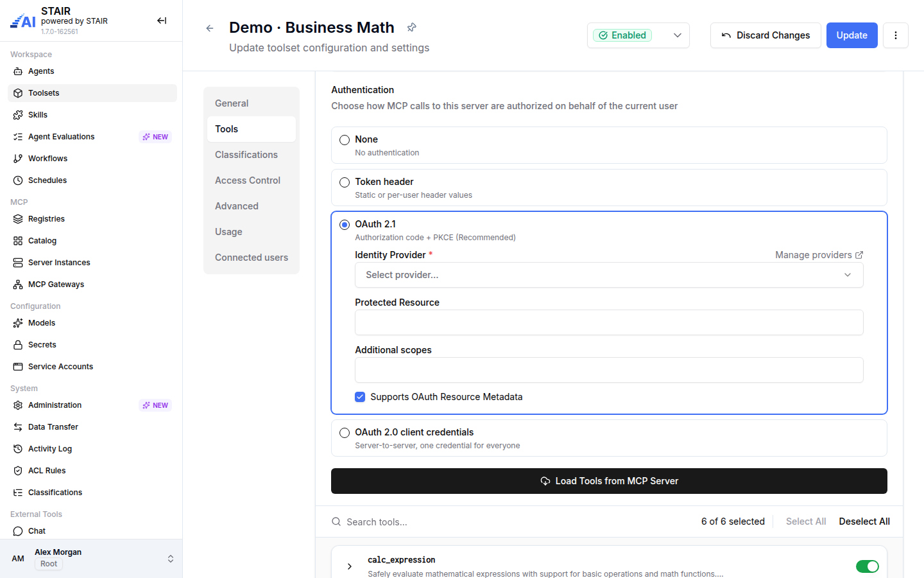The height and width of the screenshot is (578, 924).
Task: Click Discard Changes
Action: click(766, 35)
